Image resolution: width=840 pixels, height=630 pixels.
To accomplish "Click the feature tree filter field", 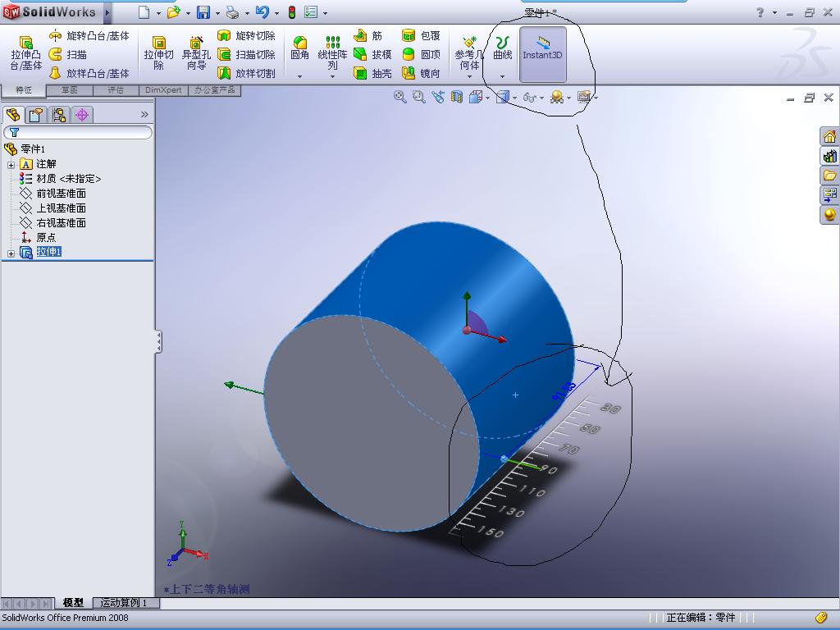I will 78,132.
